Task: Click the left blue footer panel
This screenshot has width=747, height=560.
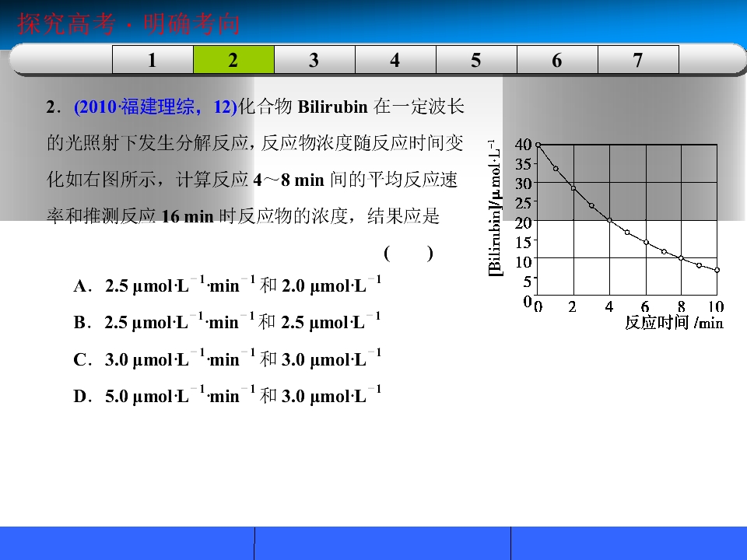Action: click(x=127, y=544)
